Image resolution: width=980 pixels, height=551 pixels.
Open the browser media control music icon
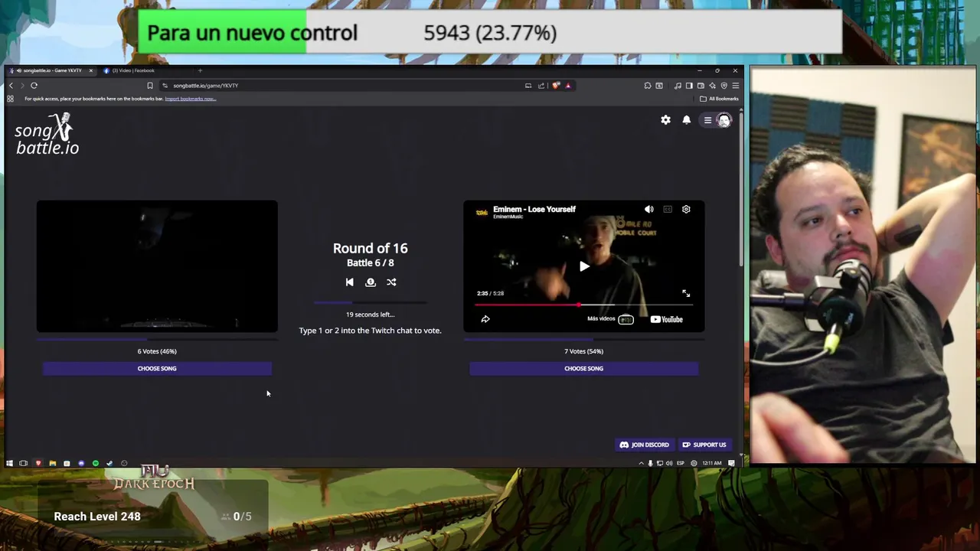click(678, 86)
